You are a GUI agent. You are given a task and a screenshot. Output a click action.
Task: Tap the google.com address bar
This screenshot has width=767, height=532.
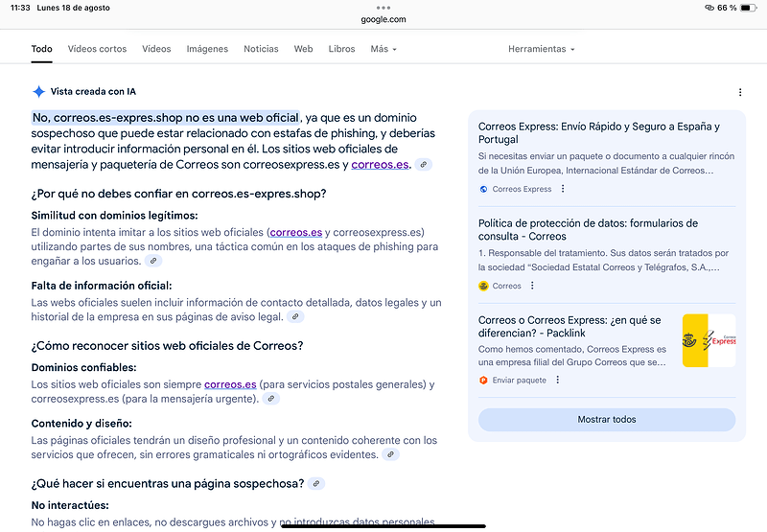click(x=383, y=19)
